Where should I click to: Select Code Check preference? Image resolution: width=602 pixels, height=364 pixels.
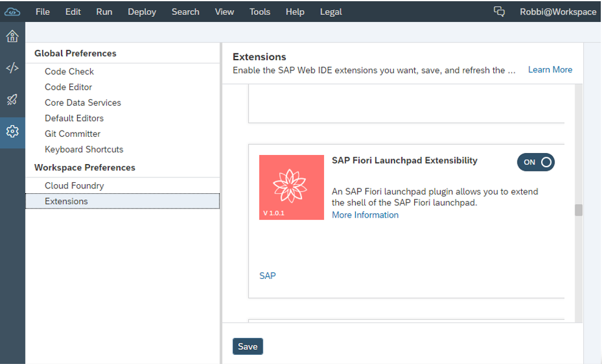69,71
